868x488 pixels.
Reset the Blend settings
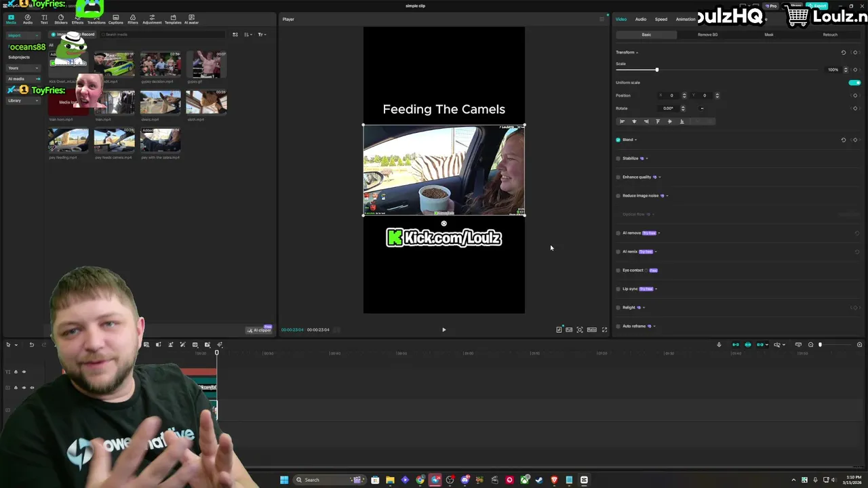tap(844, 140)
